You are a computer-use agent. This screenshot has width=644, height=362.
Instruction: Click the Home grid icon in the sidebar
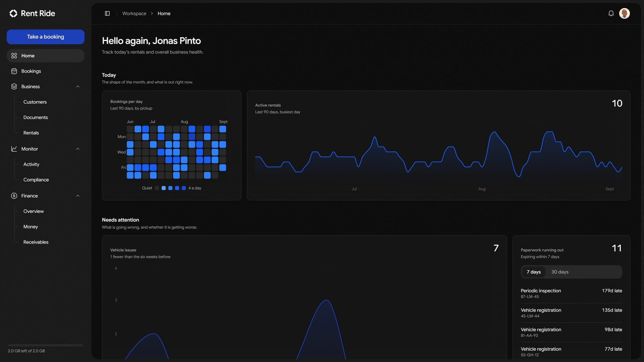pyautogui.click(x=14, y=56)
